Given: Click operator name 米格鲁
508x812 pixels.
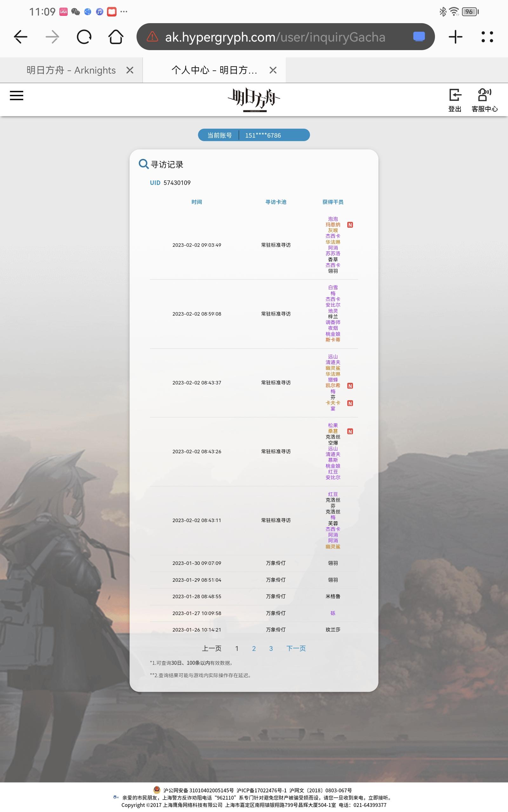Looking at the screenshot, I should [x=333, y=597].
